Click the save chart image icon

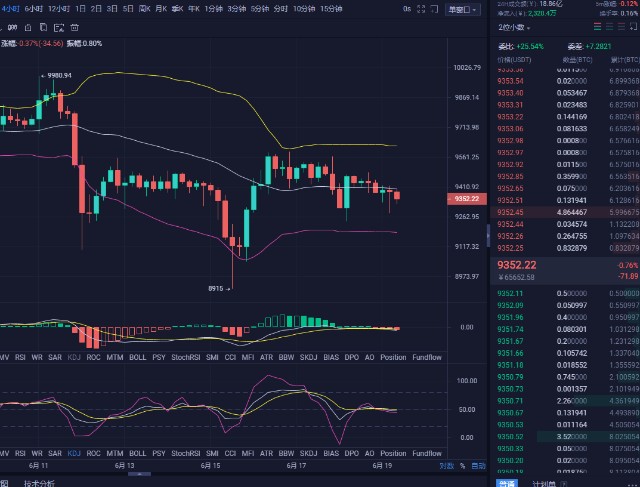coord(59,28)
